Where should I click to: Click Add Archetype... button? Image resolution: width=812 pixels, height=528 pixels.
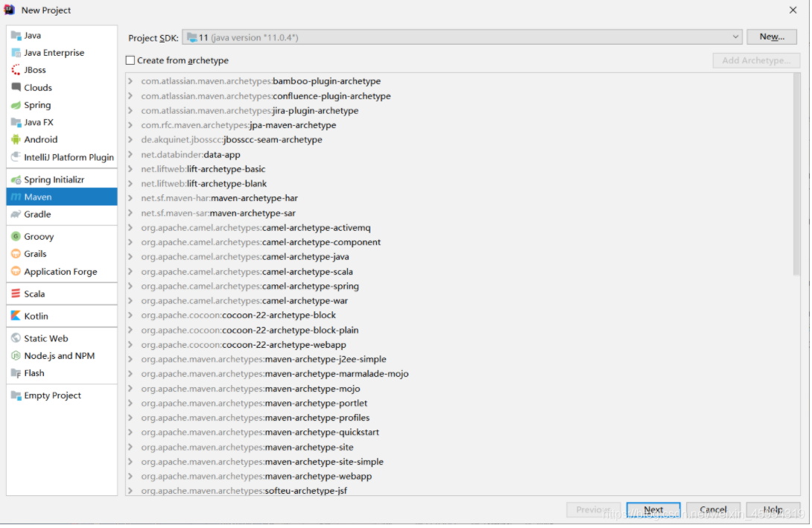click(x=756, y=60)
